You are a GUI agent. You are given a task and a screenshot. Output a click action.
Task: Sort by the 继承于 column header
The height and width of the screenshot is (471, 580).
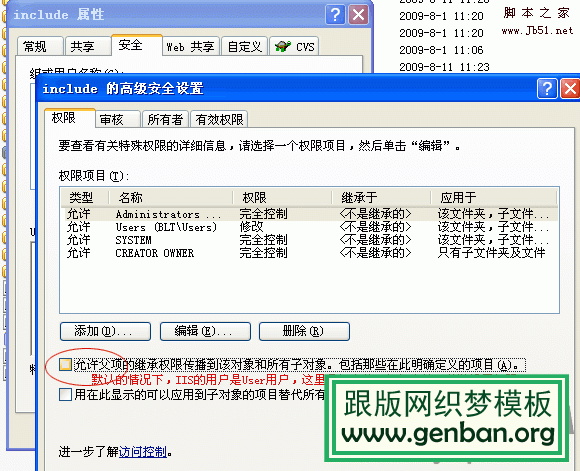coord(381,198)
